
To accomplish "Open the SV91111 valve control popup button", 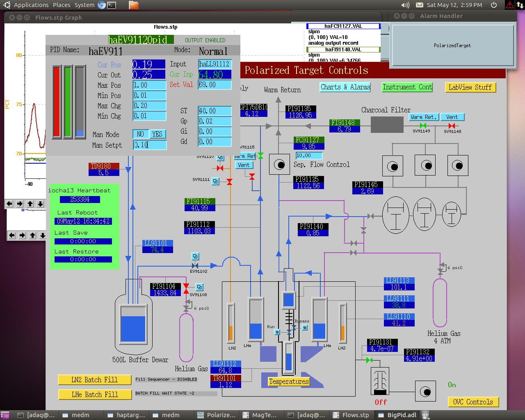I will click(215, 181).
